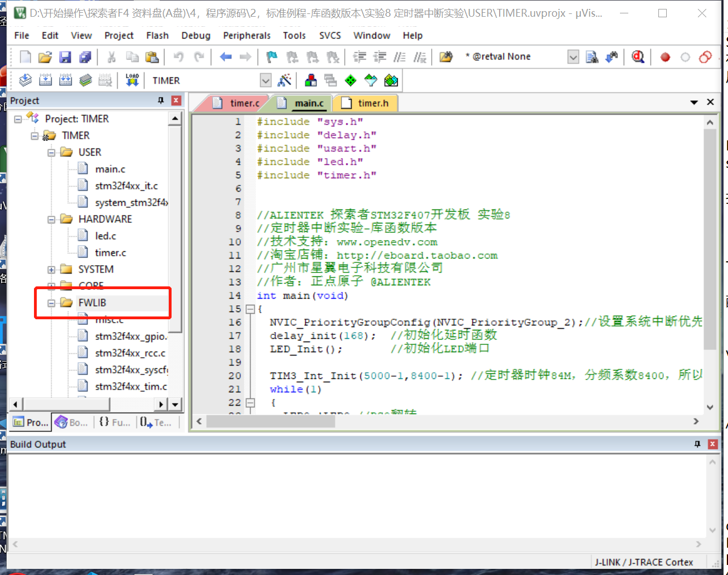The image size is (728, 575).
Task: Open Options for Target magic wand icon
Action: pos(284,81)
